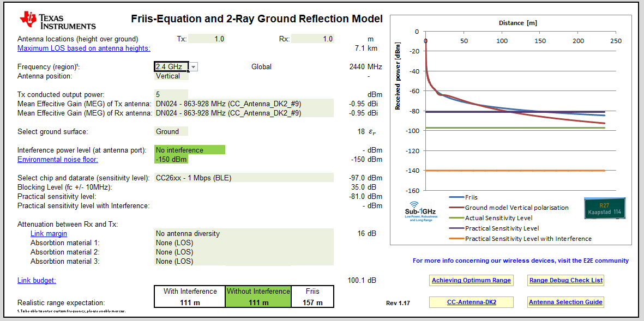Click the Ground model Vertical polarisation legend marker
644x321 pixels.
point(456,208)
